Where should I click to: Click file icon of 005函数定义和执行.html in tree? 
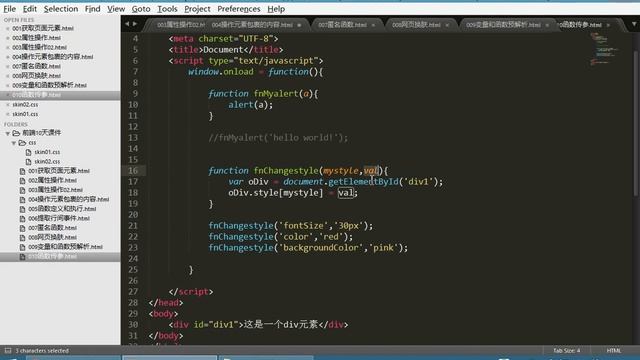click(x=22, y=209)
